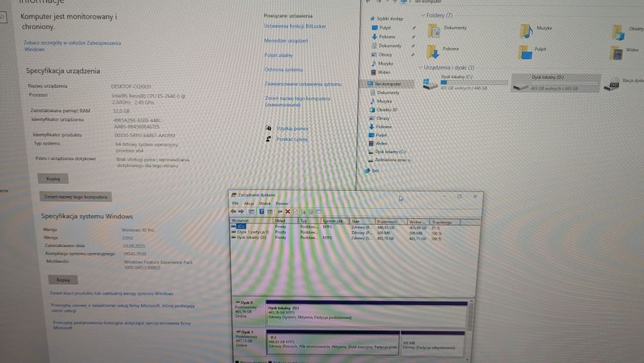Click Przekaż opinię link
Screen dimensions: 644x363
[x=292, y=139]
